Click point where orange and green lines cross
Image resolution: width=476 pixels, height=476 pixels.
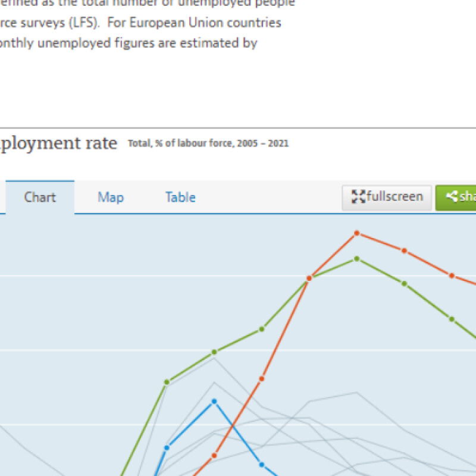(x=309, y=278)
